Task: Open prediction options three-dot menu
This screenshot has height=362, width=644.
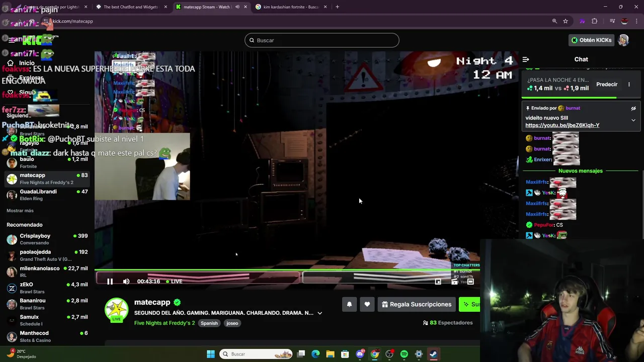Action: (629, 84)
